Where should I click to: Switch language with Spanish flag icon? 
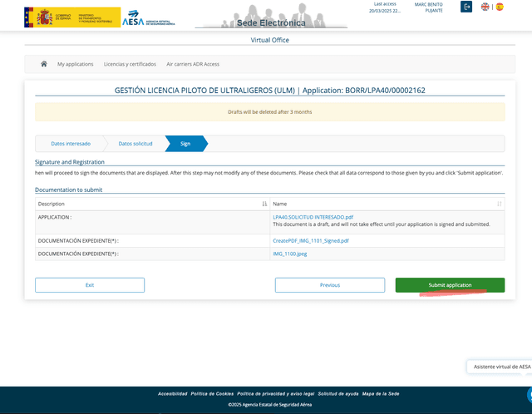pyautogui.click(x=500, y=7)
